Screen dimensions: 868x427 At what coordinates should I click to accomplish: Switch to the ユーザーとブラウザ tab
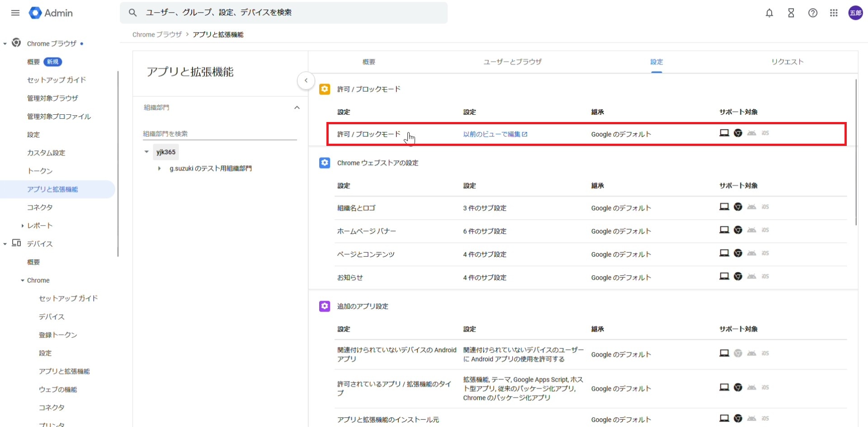tap(512, 62)
